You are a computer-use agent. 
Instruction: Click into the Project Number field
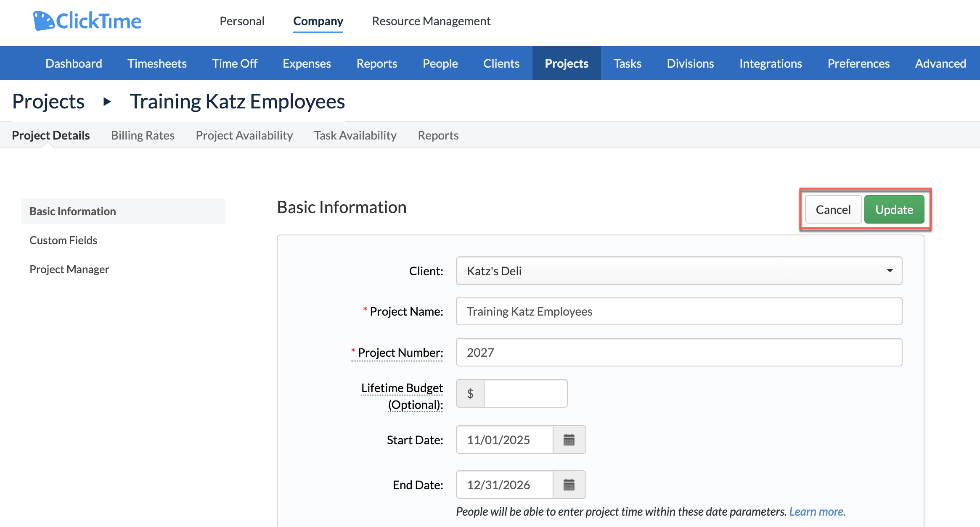679,352
